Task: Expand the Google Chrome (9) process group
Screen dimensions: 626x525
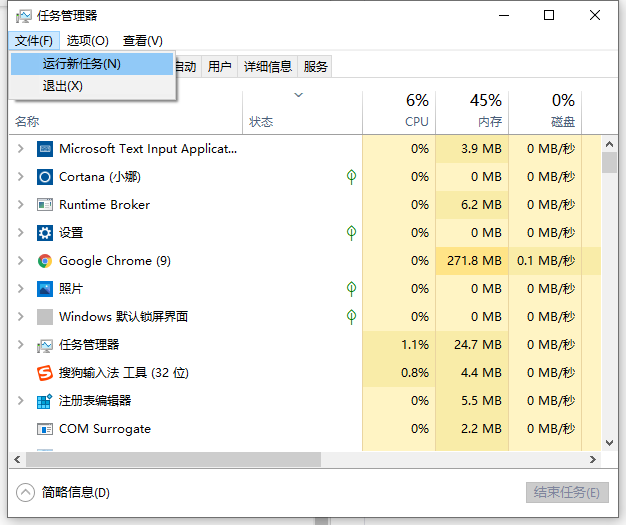Action: (x=20, y=261)
